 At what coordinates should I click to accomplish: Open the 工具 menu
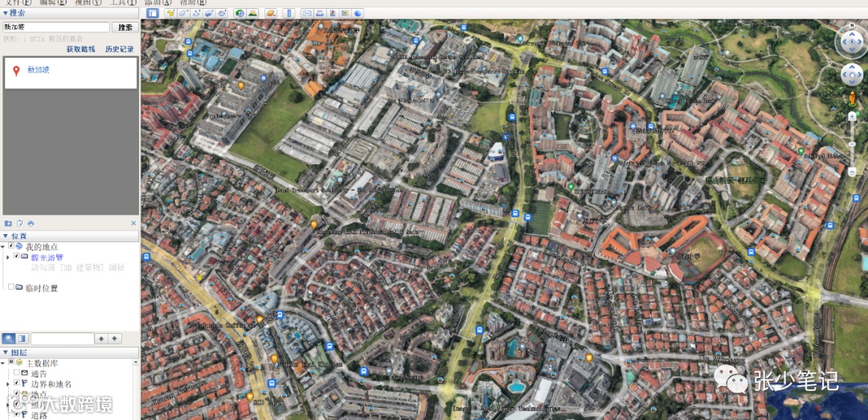pyautogui.click(x=122, y=2)
